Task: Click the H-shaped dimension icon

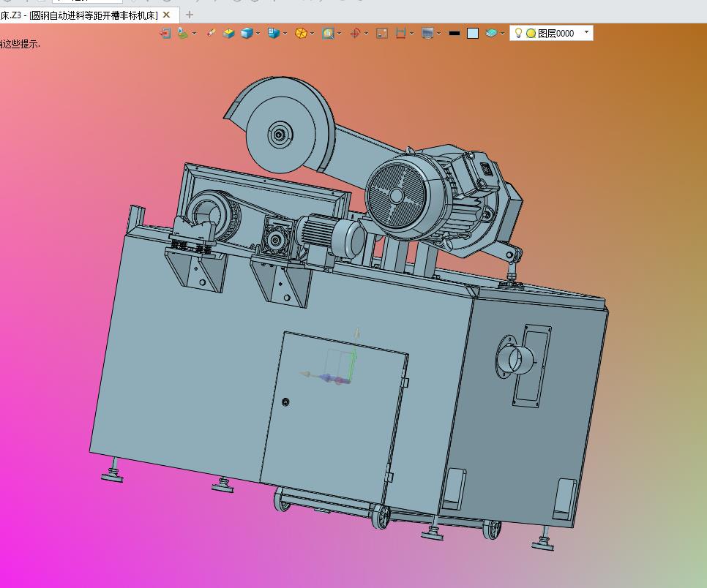Action: click(x=400, y=33)
